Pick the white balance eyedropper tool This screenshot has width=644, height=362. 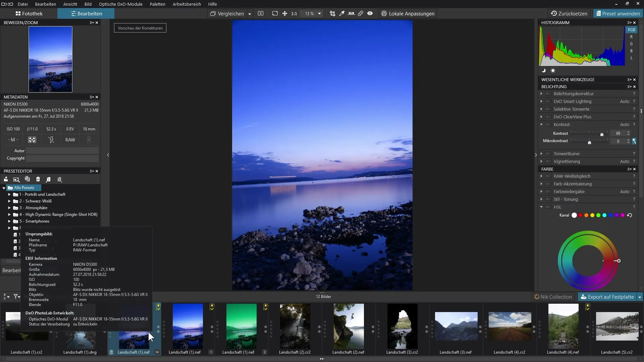[x=342, y=13]
